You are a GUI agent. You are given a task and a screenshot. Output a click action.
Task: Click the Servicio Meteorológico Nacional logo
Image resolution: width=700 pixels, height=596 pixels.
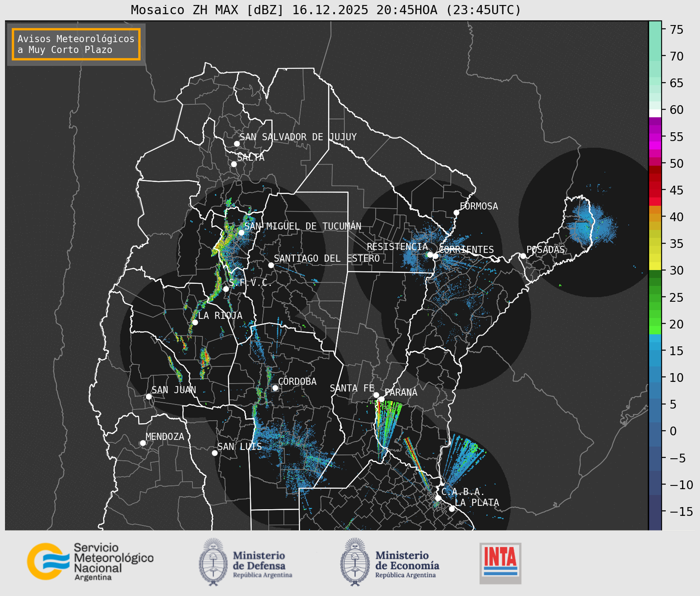click(x=90, y=561)
